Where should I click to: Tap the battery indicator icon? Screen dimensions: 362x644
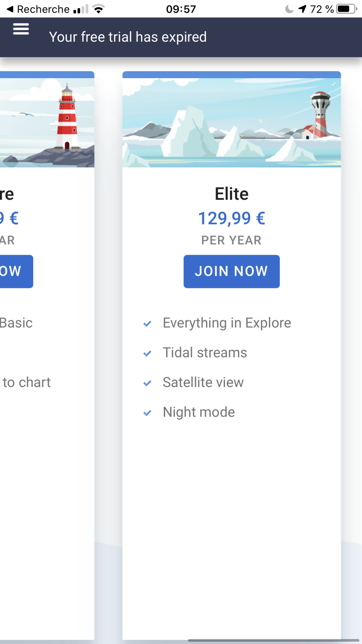[346, 9]
